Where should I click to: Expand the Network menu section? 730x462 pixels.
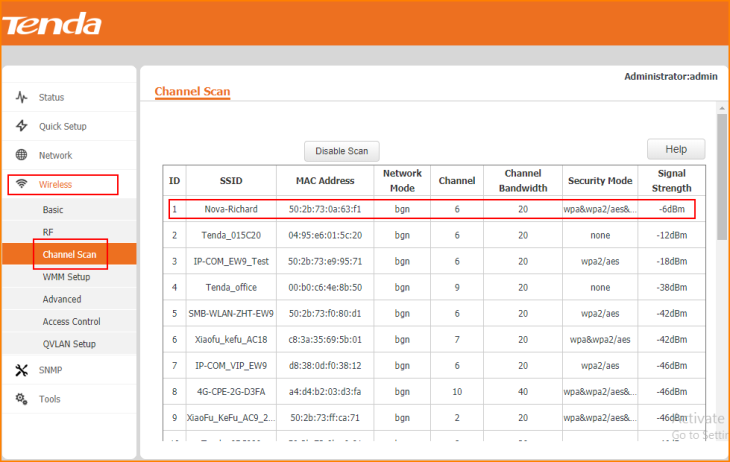[55, 155]
